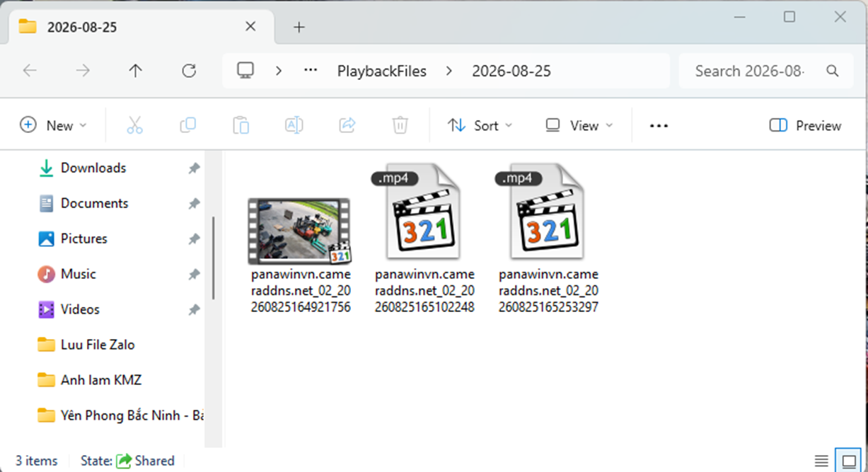Expand chevron after the PC icon

[279, 71]
